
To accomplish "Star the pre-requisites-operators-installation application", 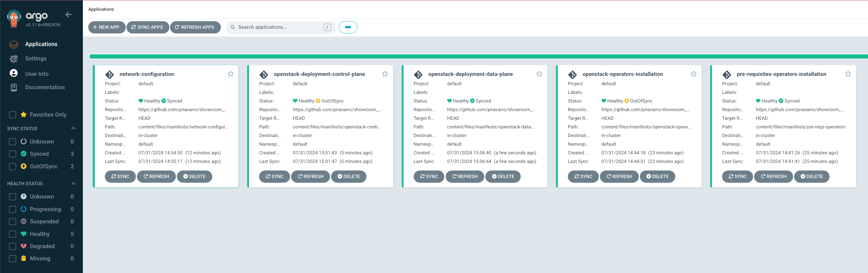I will click(x=848, y=74).
